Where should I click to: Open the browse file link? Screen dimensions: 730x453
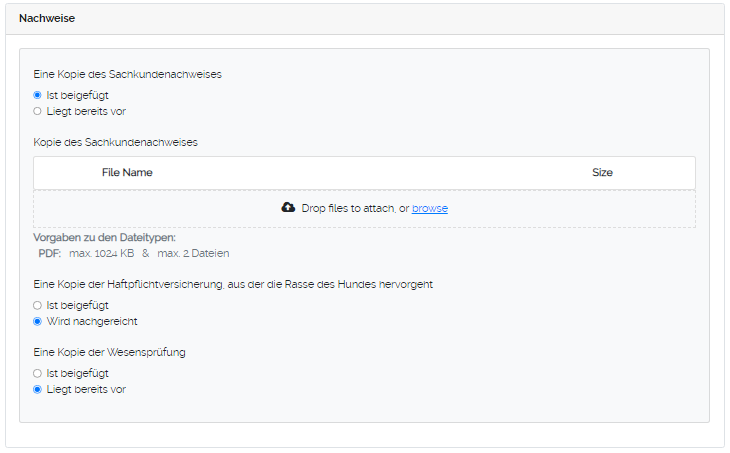click(x=429, y=208)
